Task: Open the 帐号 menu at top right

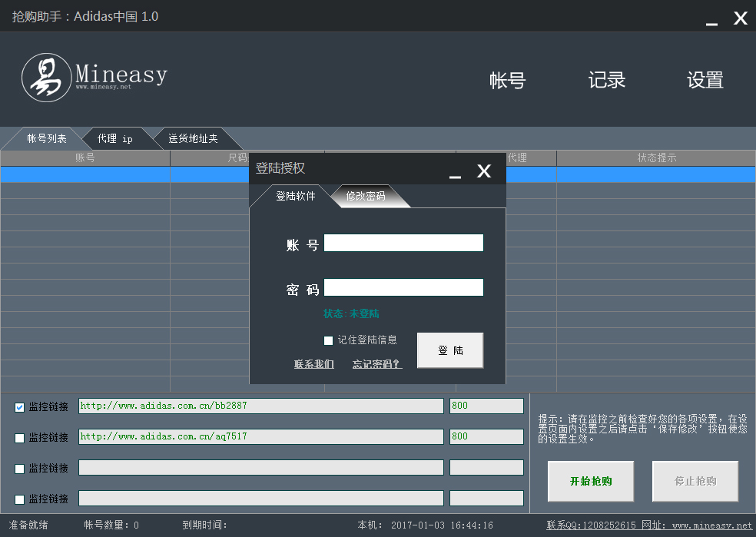Action: [507, 80]
